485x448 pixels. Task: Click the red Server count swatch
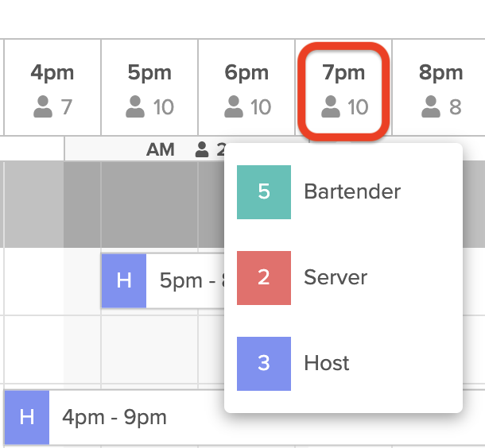click(264, 278)
